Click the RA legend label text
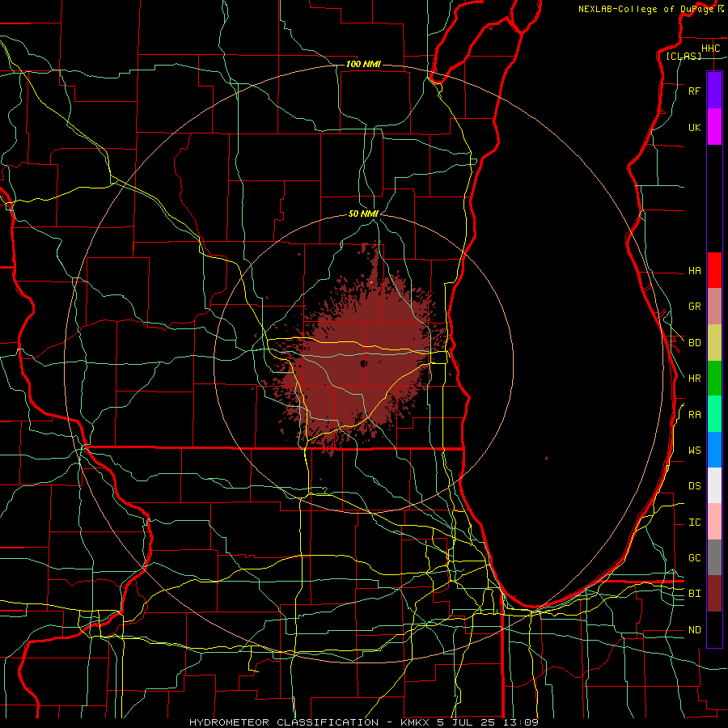The width and height of the screenshot is (728, 728). tap(694, 415)
